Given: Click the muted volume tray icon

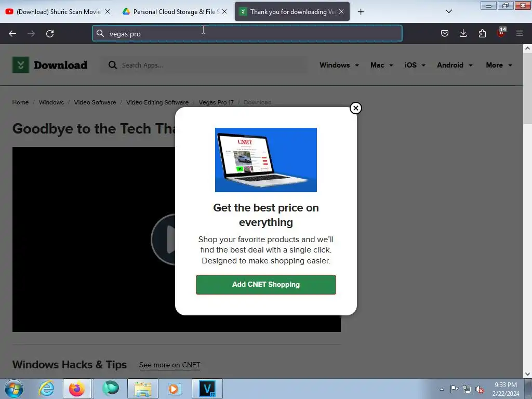Looking at the screenshot, I should click(480, 389).
